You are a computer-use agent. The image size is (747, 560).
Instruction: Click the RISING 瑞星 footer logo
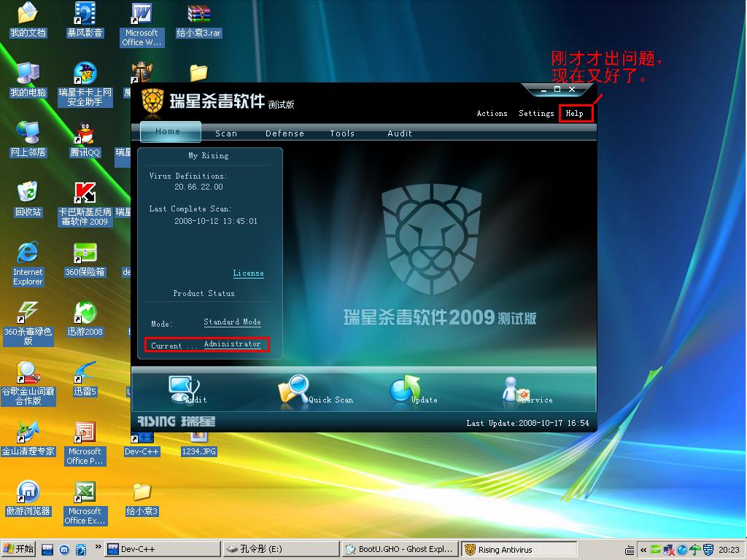pyautogui.click(x=177, y=421)
